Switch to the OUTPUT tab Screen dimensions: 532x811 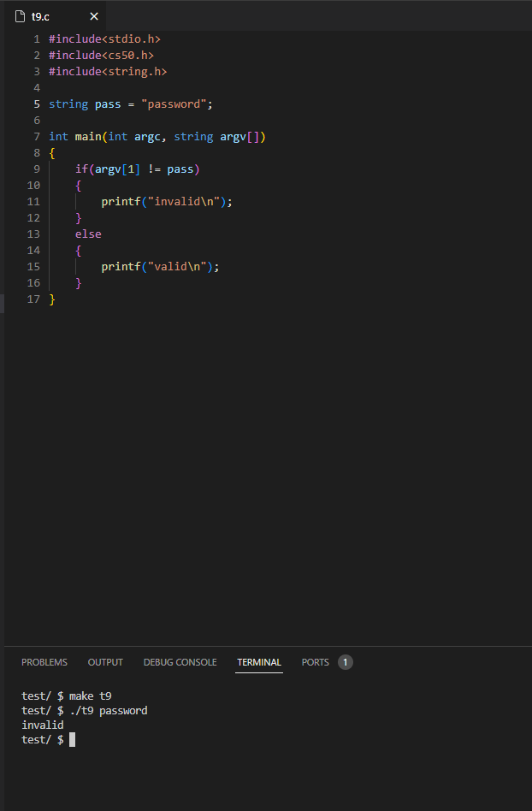(105, 662)
